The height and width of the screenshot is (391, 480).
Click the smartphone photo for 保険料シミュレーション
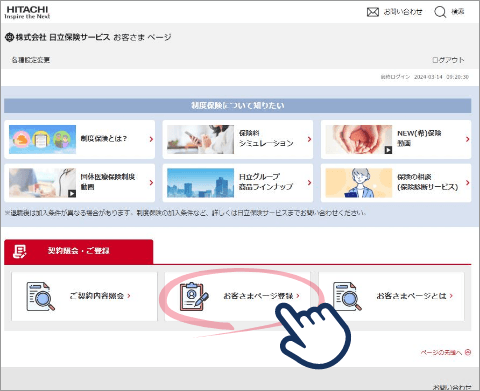200,139
